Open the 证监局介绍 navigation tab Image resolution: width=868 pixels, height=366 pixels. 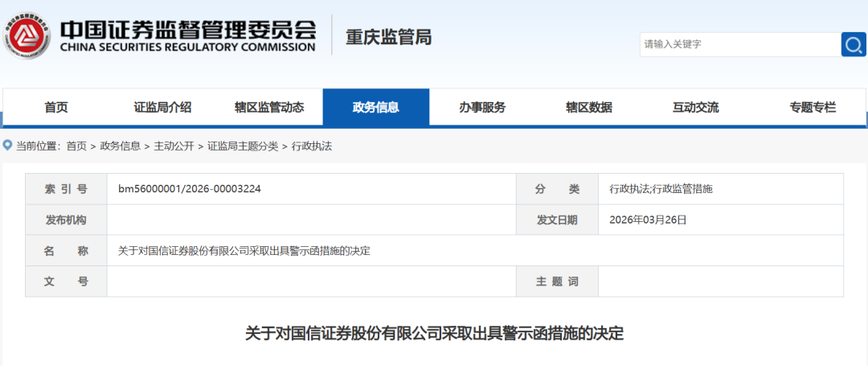point(162,108)
